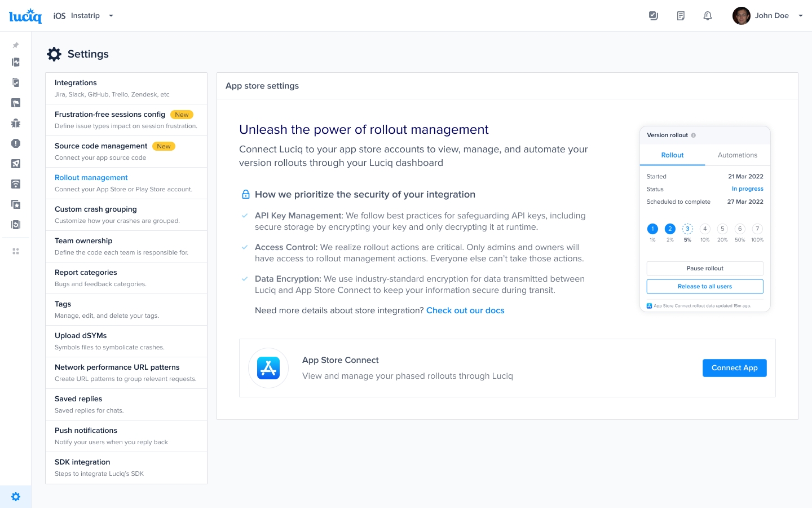812x508 pixels.
Task: Click the exclamation alert icon in sidebar
Action: click(16, 143)
